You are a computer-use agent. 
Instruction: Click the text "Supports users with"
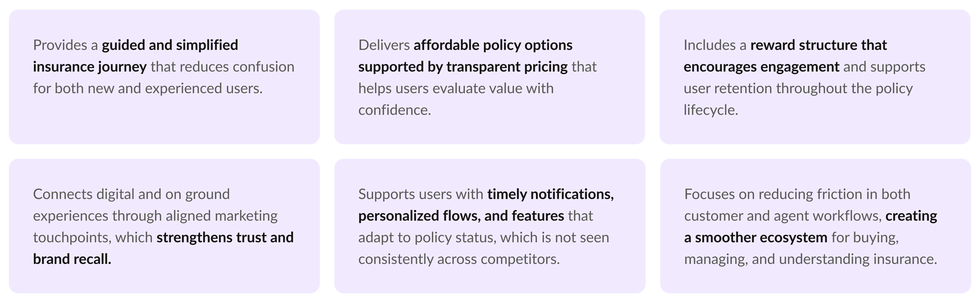point(420,194)
